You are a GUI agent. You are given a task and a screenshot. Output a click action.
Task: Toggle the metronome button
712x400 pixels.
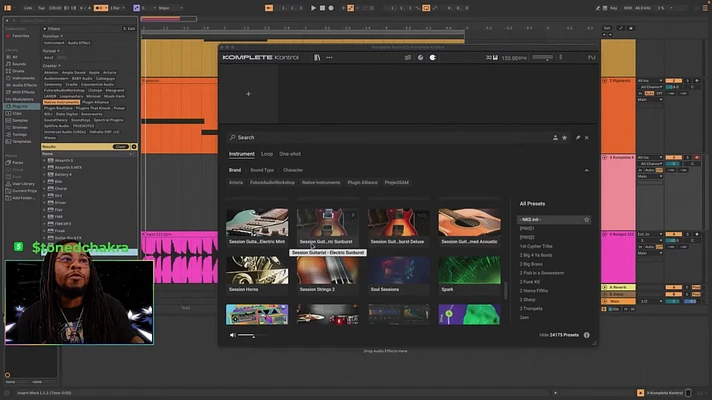(100, 8)
